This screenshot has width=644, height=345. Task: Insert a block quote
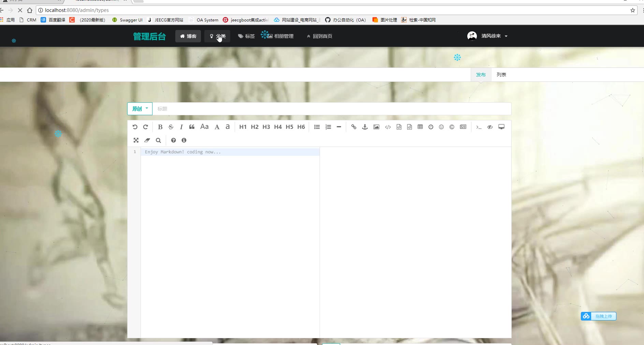(192, 127)
